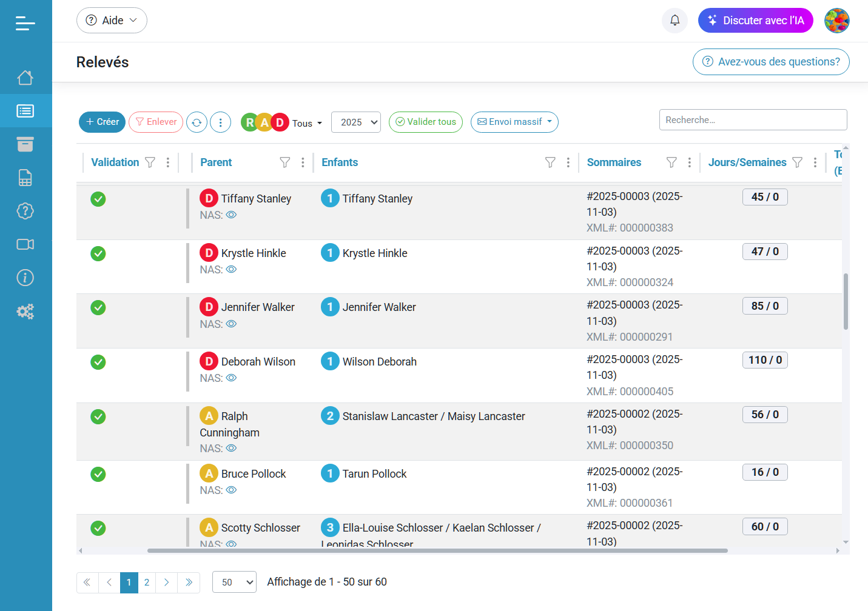Open the archive box sidebar icon
The height and width of the screenshot is (611, 868).
[25, 144]
